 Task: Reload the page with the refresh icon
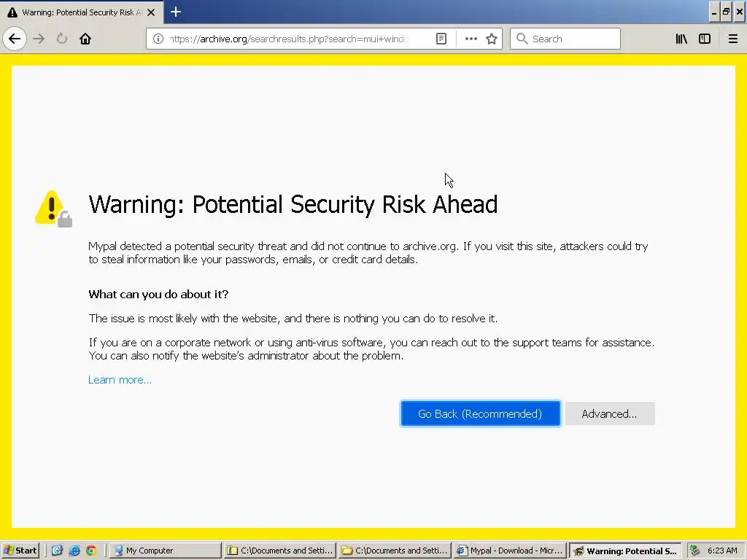(x=62, y=39)
